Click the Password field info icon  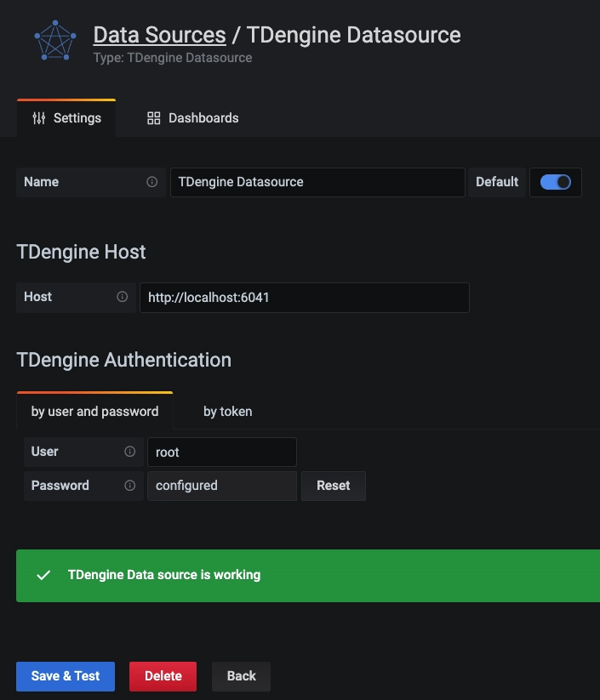click(x=130, y=486)
